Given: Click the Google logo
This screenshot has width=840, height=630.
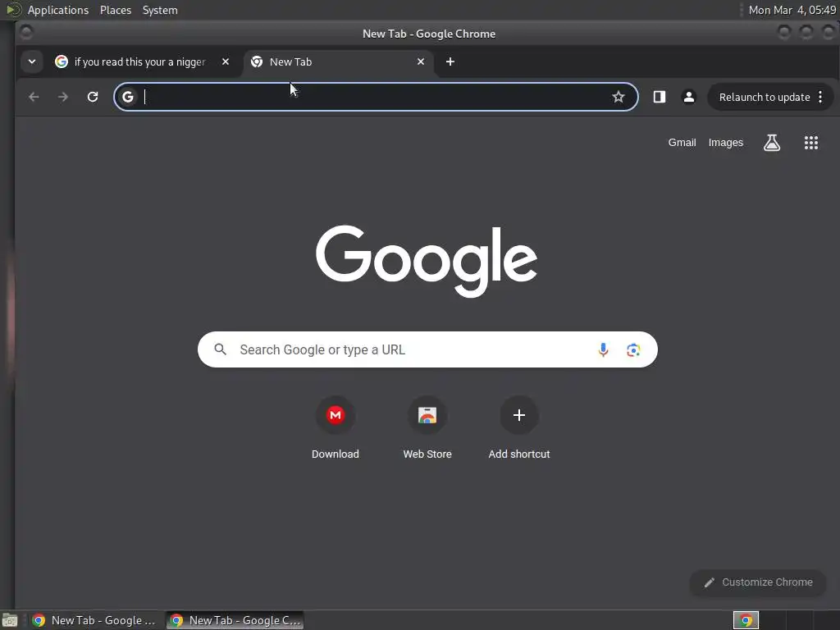Looking at the screenshot, I should click(427, 261).
